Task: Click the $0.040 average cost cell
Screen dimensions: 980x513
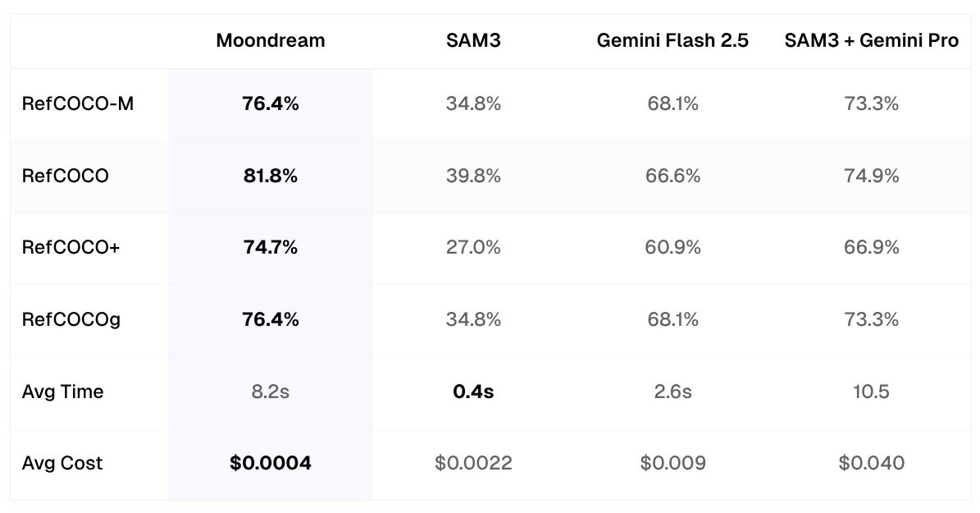Action: tap(871, 463)
